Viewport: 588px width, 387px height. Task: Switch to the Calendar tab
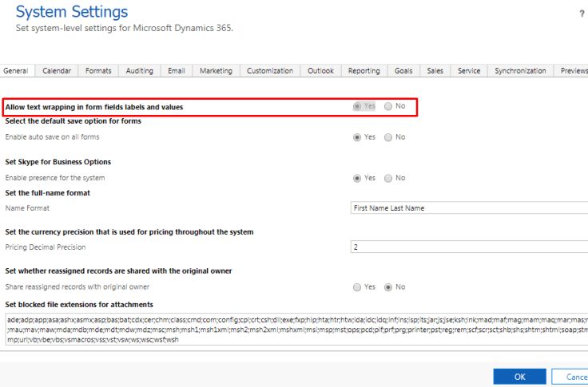57,71
